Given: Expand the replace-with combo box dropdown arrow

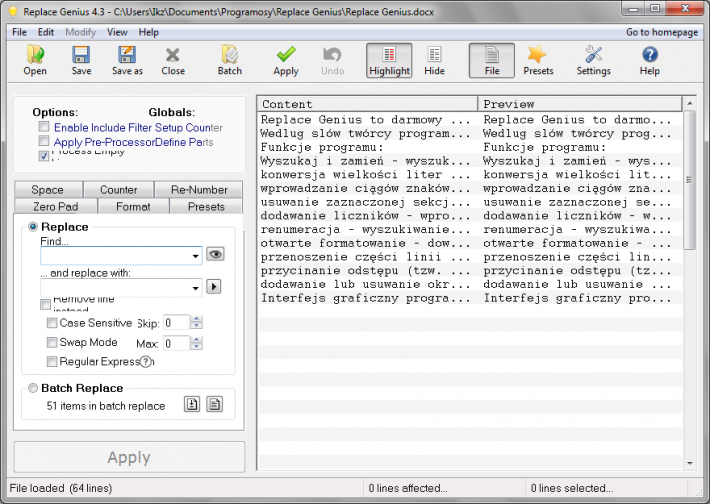Looking at the screenshot, I should [195, 288].
